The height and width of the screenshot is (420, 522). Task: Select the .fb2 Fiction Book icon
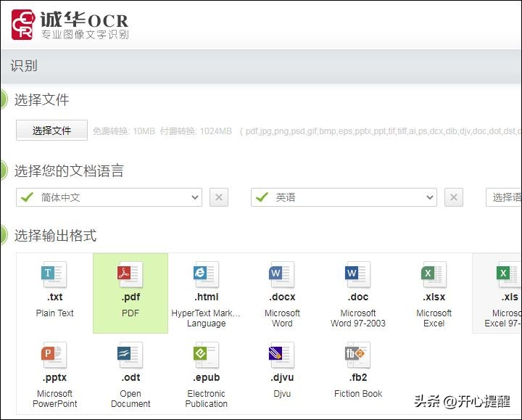coord(358,355)
